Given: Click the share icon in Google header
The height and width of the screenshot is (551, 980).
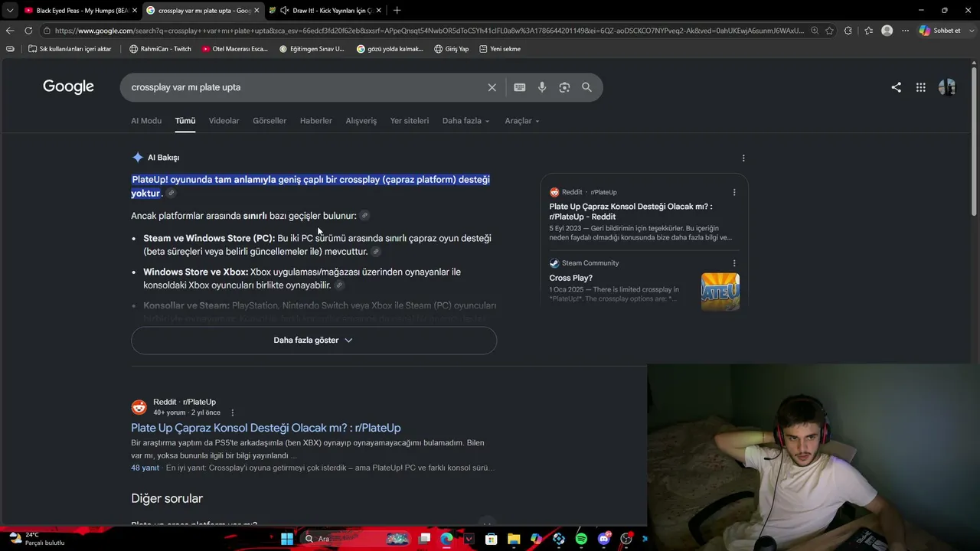Looking at the screenshot, I should (x=896, y=87).
